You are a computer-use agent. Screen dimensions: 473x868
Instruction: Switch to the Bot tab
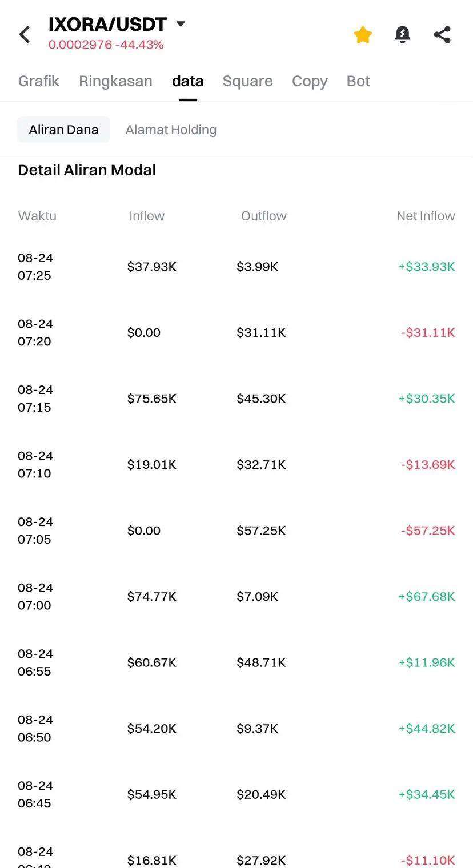(x=358, y=81)
